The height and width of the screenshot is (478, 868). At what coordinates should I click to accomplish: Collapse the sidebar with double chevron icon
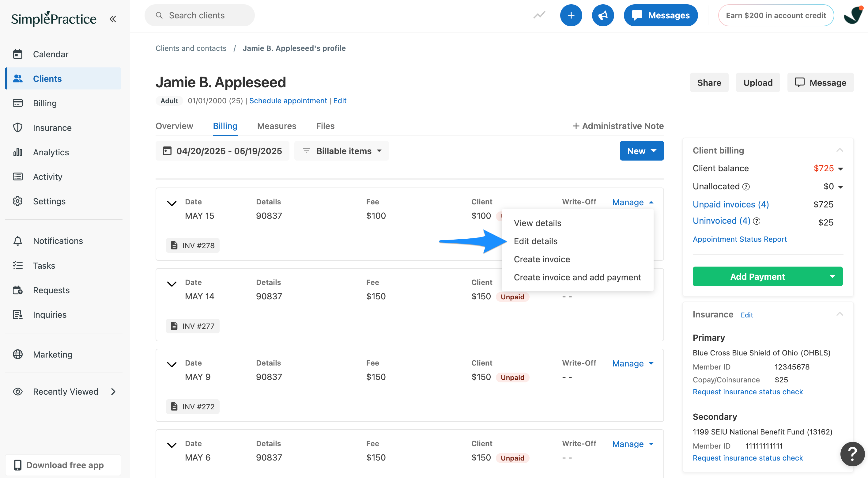(x=112, y=19)
